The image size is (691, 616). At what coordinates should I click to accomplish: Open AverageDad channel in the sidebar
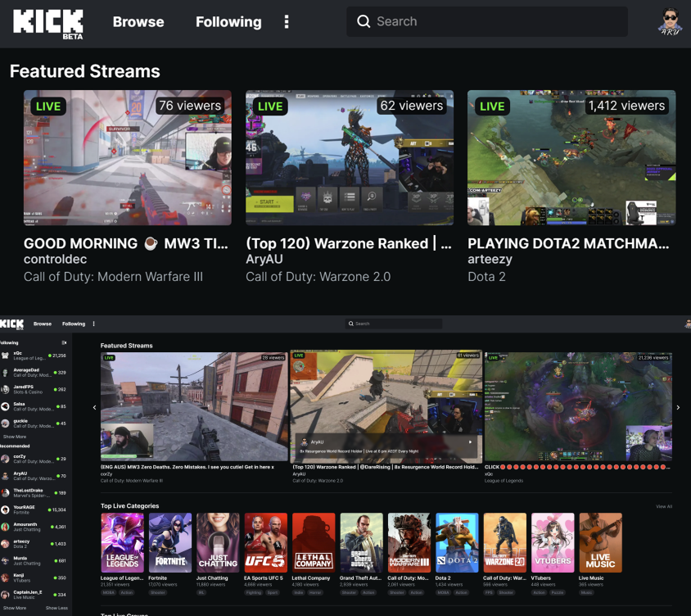click(x=34, y=373)
